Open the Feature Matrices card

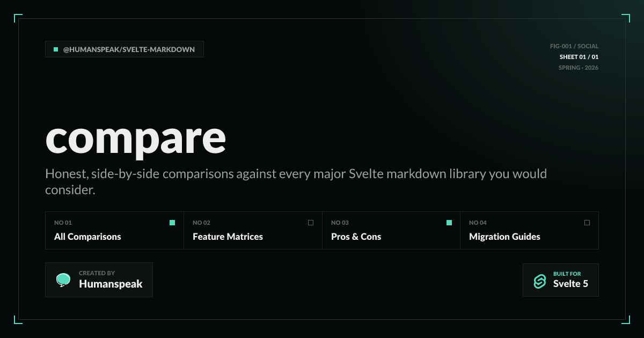(x=253, y=230)
